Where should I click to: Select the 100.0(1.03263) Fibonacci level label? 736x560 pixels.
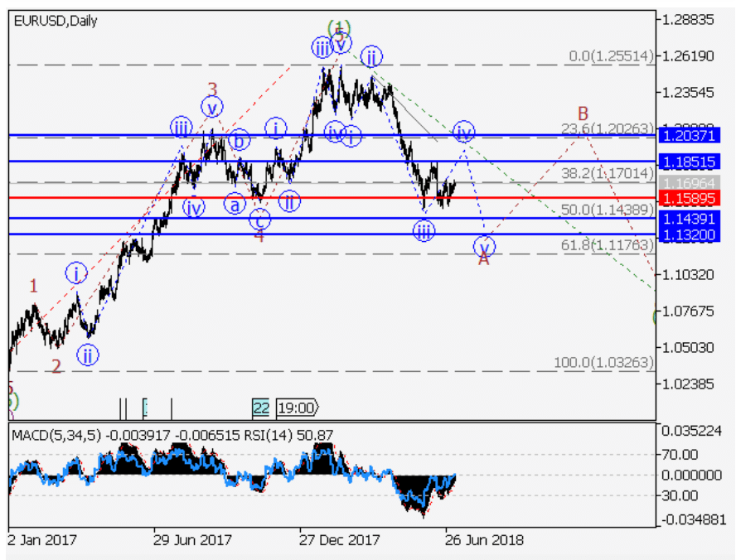coord(603,363)
